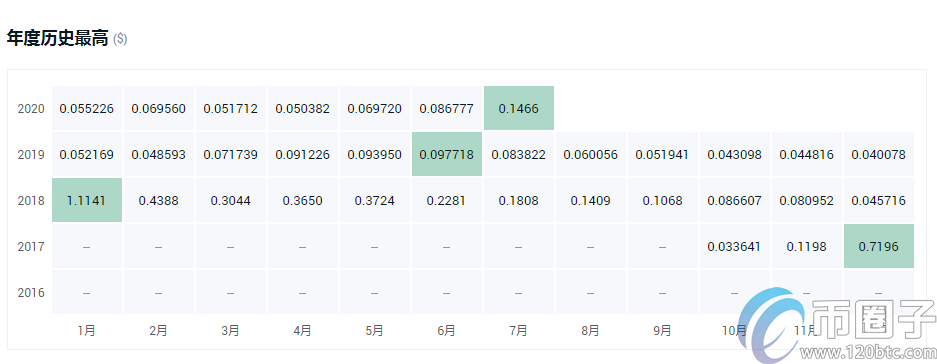Click the highlighted 0.097718 cell
Image resolution: width=937 pixels, height=364 pixels.
pos(446,154)
